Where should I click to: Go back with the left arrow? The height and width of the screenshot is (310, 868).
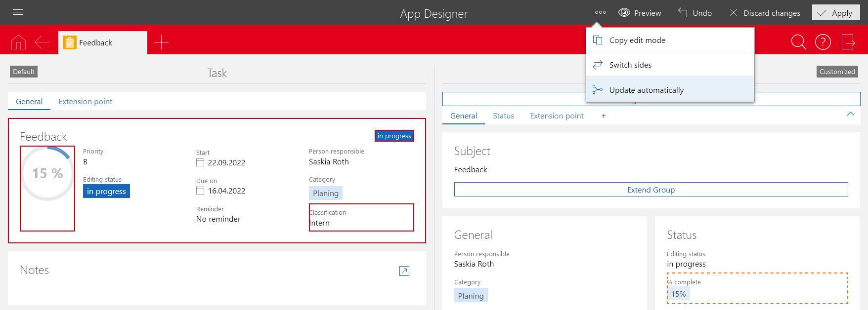click(42, 42)
